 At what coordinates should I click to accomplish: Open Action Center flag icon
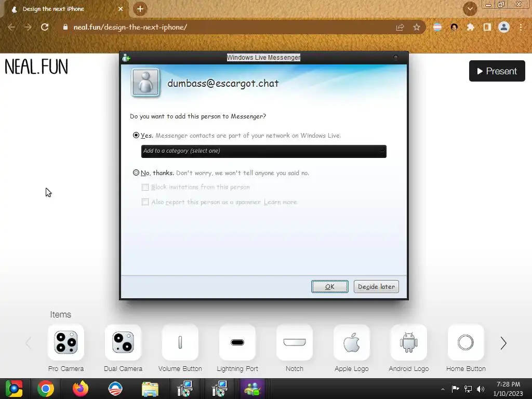455,389
